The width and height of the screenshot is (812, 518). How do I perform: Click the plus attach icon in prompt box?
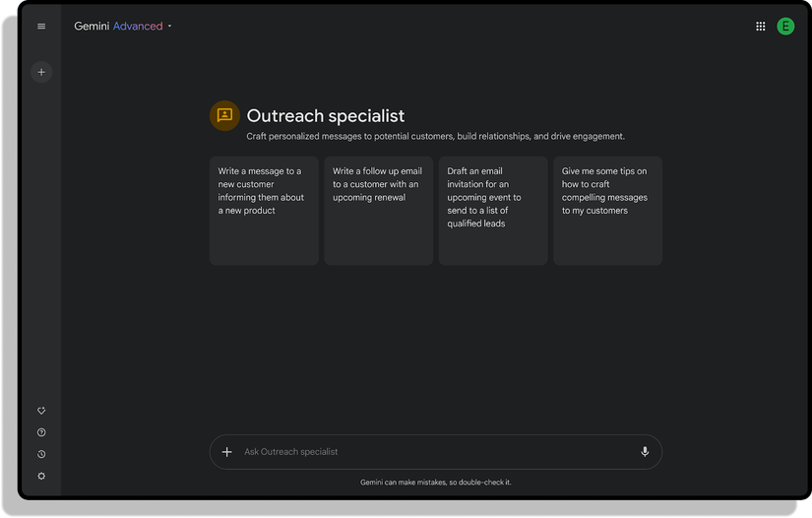tap(226, 452)
